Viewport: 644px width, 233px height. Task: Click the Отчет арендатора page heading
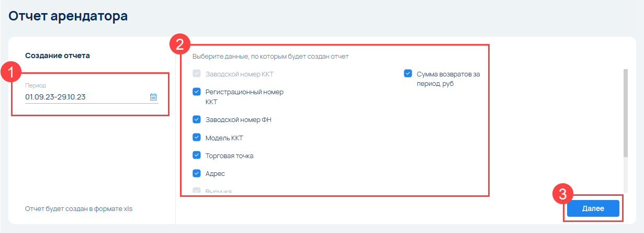coord(68,16)
